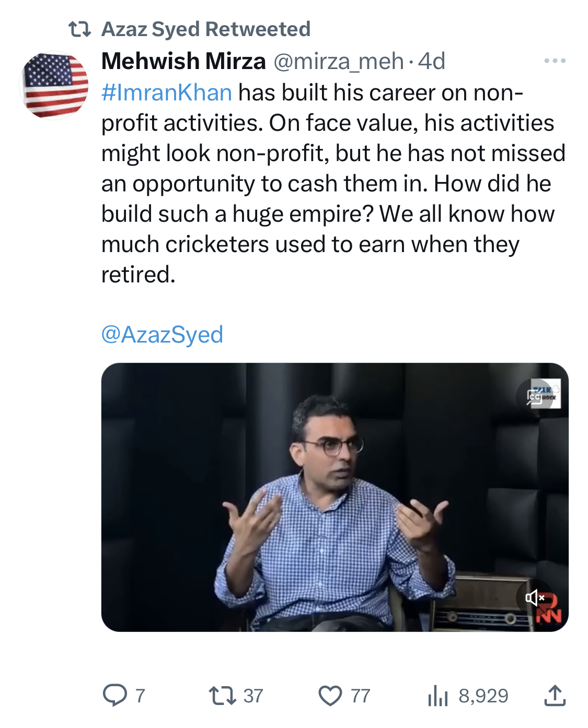View tweet analytics bar chart icon
Viewport: 588px width, 728px height.
(438, 696)
